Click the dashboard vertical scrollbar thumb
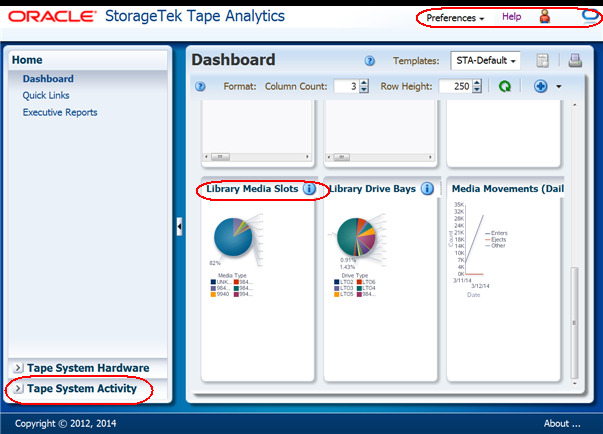603x434 pixels. [574, 323]
